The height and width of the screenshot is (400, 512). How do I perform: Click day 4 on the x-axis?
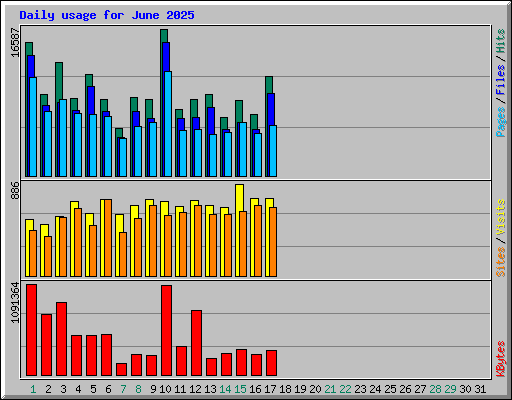point(78,389)
